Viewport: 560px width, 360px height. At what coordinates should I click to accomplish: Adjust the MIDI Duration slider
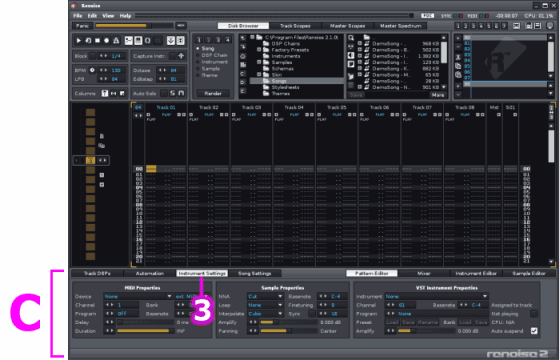pyautogui.click(x=145, y=331)
